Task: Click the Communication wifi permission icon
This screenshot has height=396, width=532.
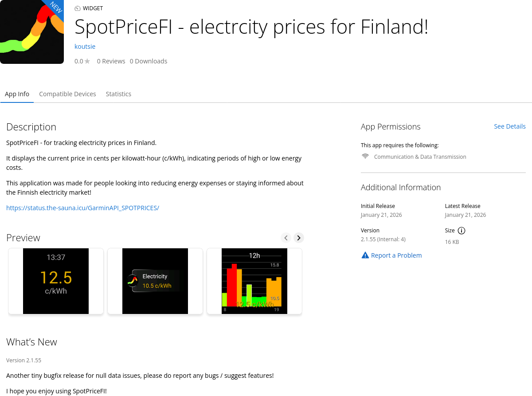Action: 365,157
